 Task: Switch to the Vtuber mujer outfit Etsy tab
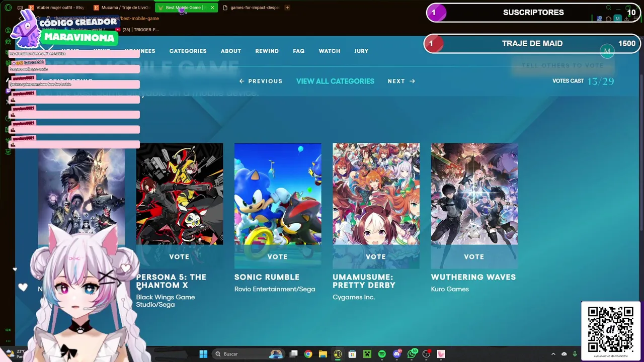coord(56,8)
